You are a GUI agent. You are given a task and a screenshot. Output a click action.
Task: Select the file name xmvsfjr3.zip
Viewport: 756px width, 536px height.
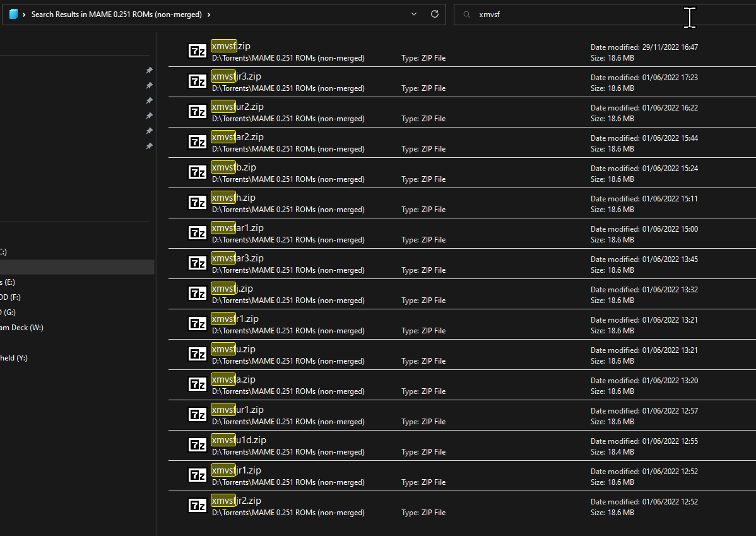[236, 76]
